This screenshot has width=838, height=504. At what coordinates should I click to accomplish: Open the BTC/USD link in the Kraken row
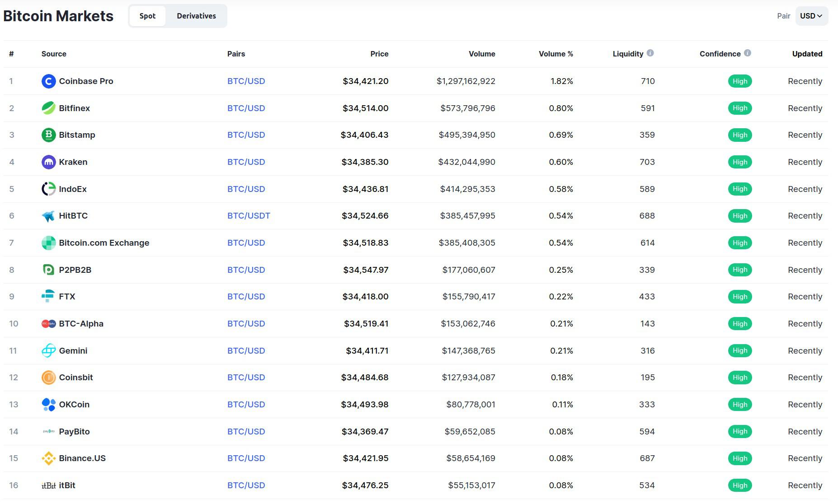pyautogui.click(x=246, y=162)
